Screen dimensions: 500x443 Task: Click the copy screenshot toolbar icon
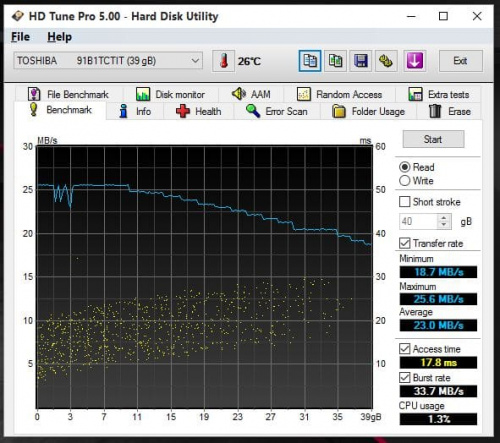335,61
